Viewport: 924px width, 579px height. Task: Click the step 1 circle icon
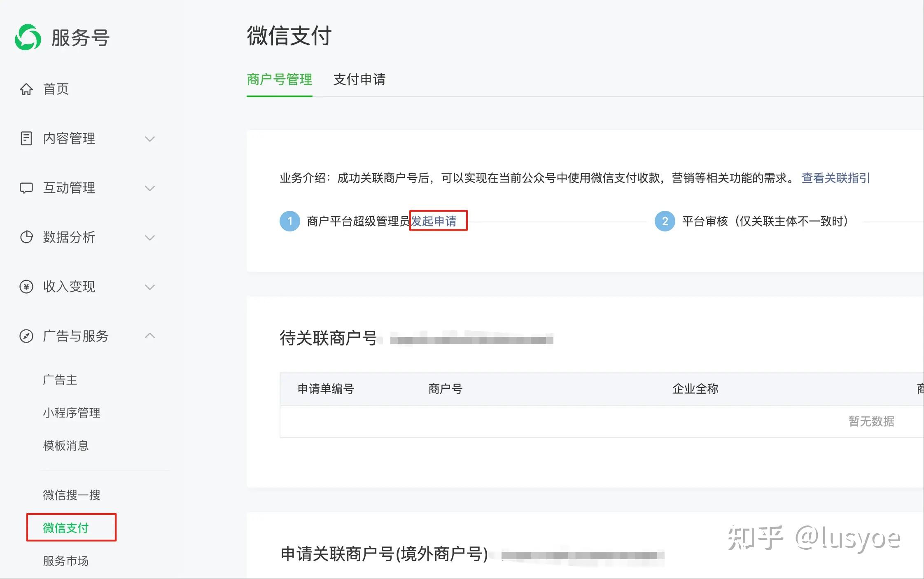(x=290, y=221)
